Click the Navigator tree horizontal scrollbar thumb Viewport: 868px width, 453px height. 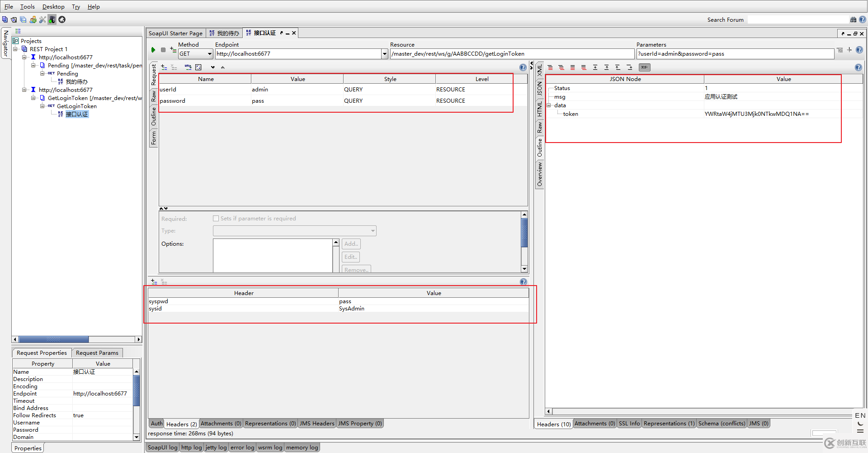53,339
